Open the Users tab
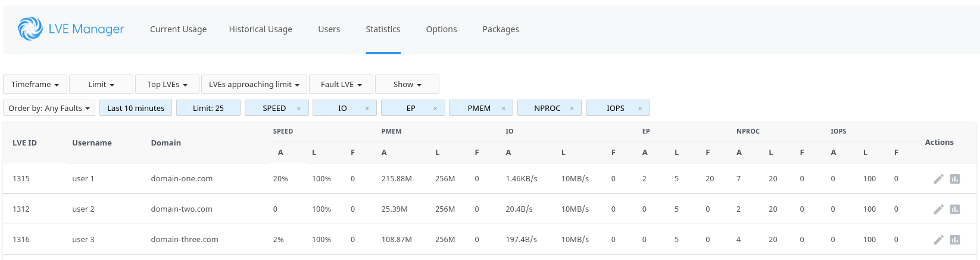The image size is (980, 260). pyautogui.click(x=329, y=29)
